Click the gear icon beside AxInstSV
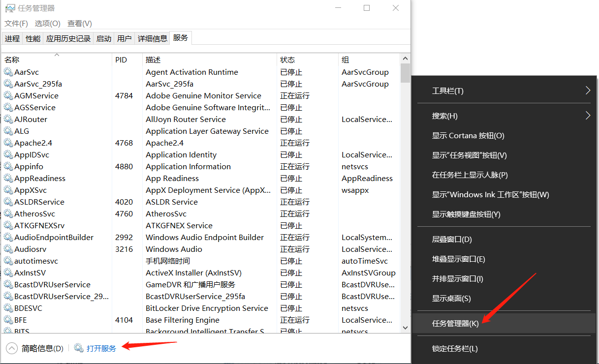Screen dimensions: 599x364 pos(8,273)
